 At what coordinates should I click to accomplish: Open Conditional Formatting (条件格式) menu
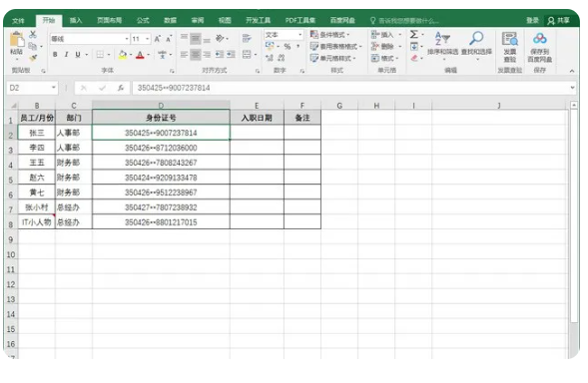(x=330, y=35)
